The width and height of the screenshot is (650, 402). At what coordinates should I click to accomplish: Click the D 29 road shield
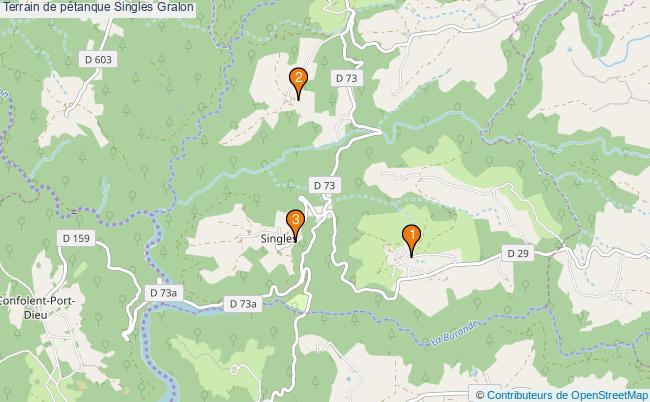518,253
